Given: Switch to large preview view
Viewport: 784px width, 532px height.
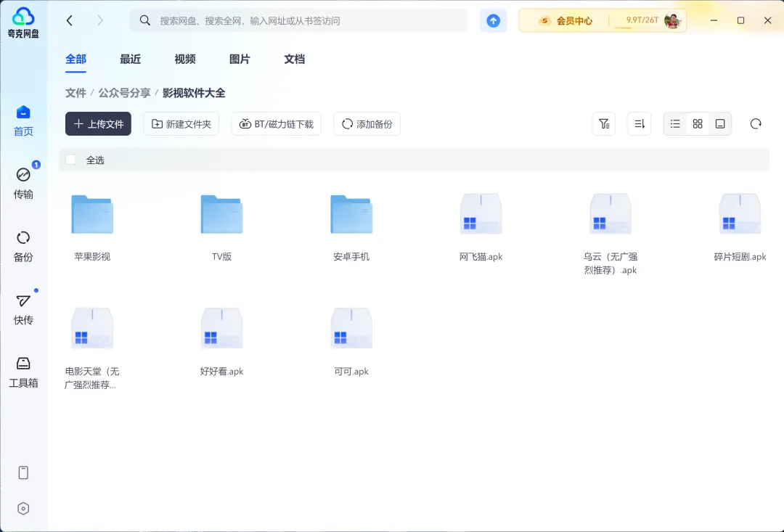Looking at the screenshot, I should pyautogui.click(x=720, y=124).
